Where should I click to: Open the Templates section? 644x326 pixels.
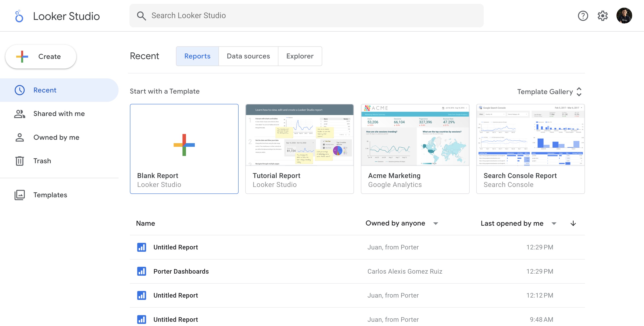pyautogui.click(x=50, y=195)
